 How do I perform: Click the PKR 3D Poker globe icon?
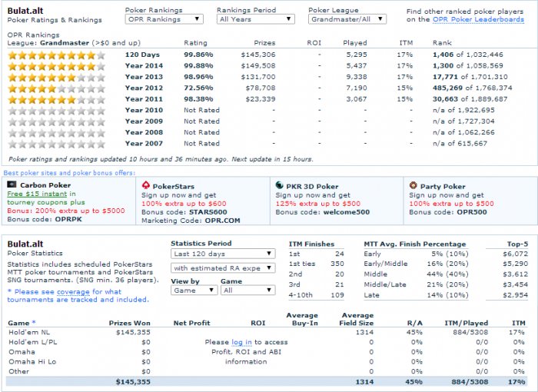(x=279, y=185)
